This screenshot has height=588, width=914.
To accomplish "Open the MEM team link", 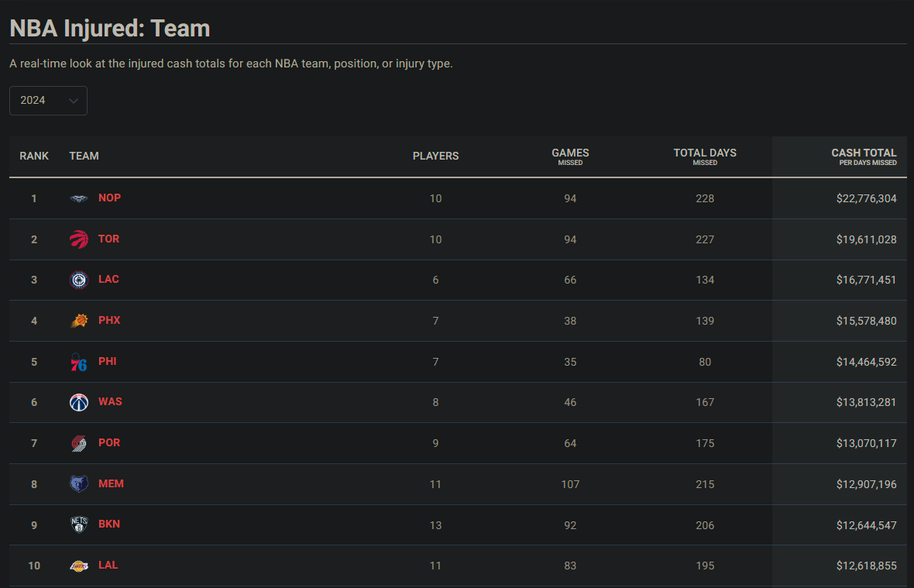I will [111, 483].
